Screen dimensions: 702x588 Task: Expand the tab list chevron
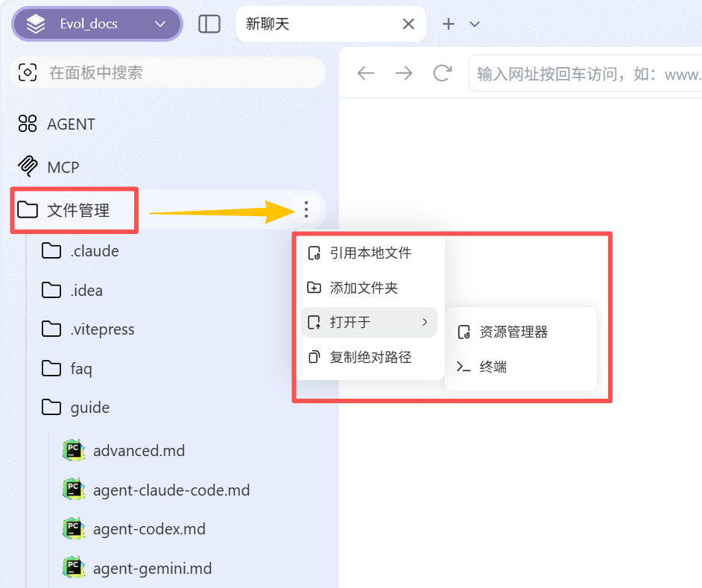475,24
